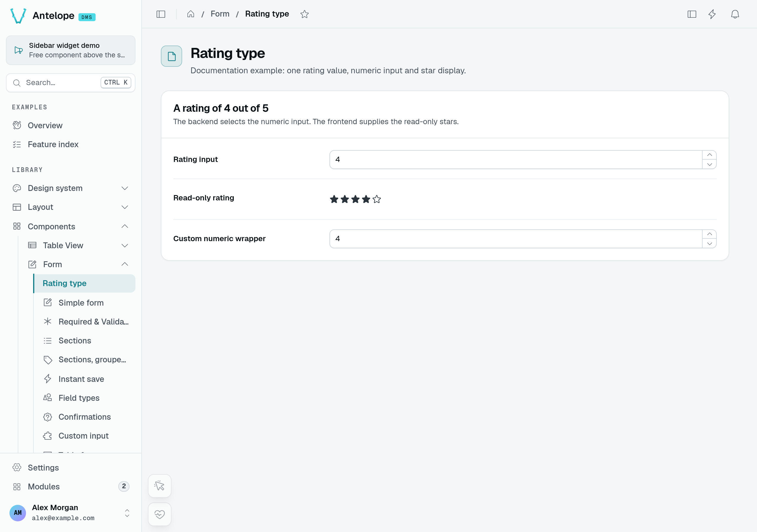This screenshot has height=532, width=757.
Task: Open Sections item
Action: point(86,340)
